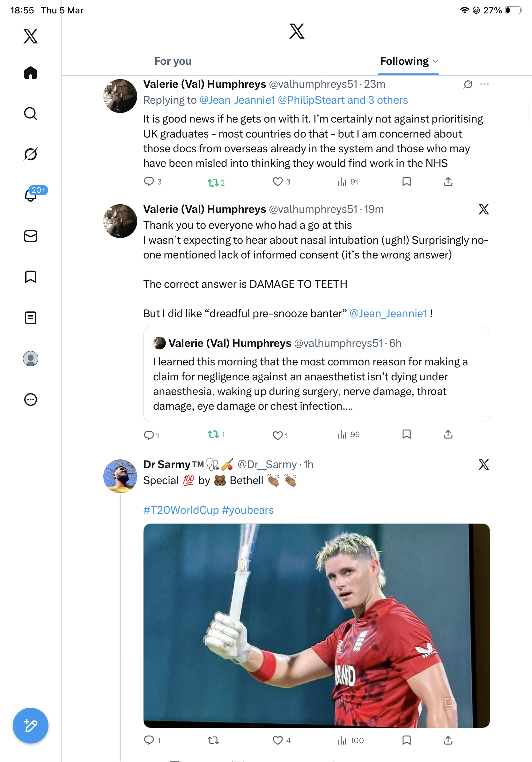Open the Search icon in sidebar
This screenshot has height=762, width=532.
31,114
